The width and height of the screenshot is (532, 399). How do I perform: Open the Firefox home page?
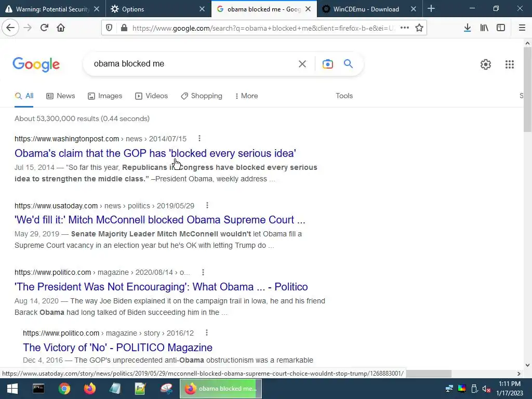coord(61,28)
